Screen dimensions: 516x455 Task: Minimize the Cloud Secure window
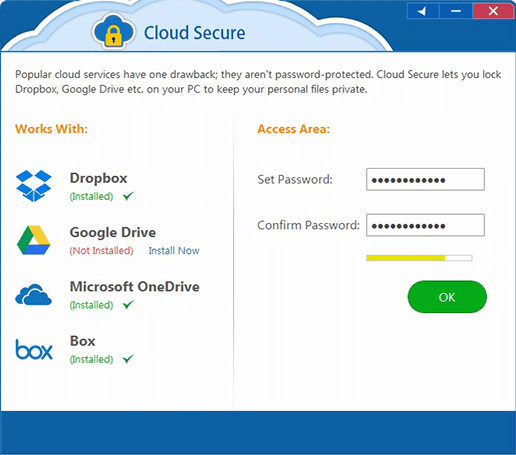(456, 11)
